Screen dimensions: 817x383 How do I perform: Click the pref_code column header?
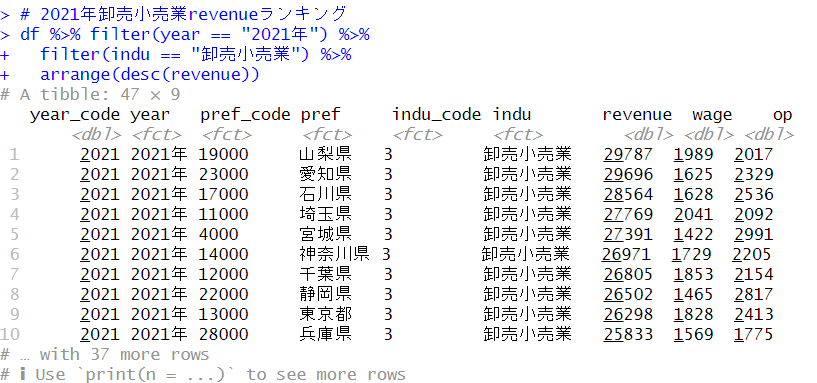point(244,115)
